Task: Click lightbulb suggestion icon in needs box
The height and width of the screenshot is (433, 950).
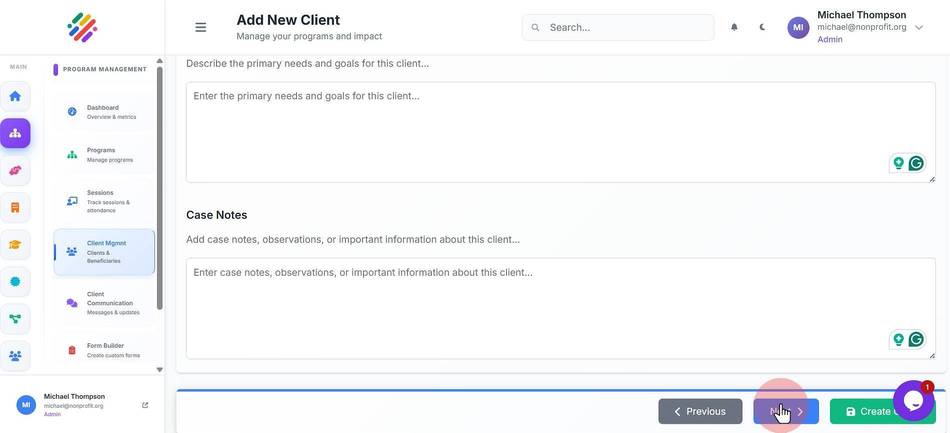Action: [x=899, y=163]
